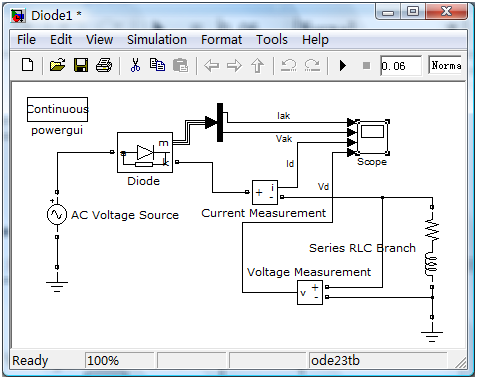Viewport: 477px width, 379px height.
Task: Stop simulation with the square button
Action: coord(366,65)
